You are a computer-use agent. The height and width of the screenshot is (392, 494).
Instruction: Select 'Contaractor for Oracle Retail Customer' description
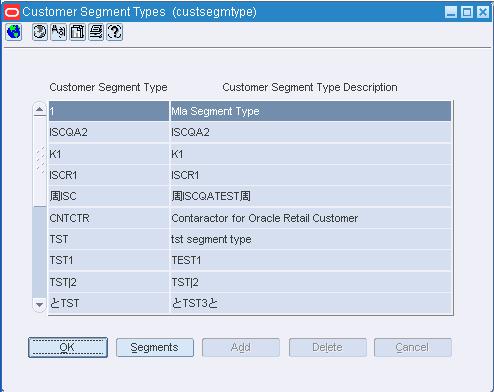pyautogui.click(x=311, y=218)
